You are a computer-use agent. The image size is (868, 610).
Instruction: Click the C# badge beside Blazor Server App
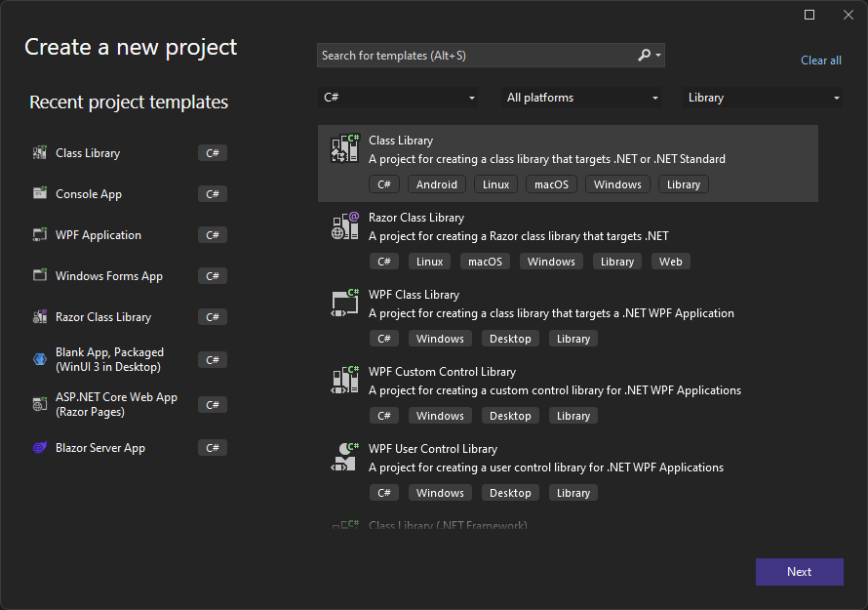213,448
